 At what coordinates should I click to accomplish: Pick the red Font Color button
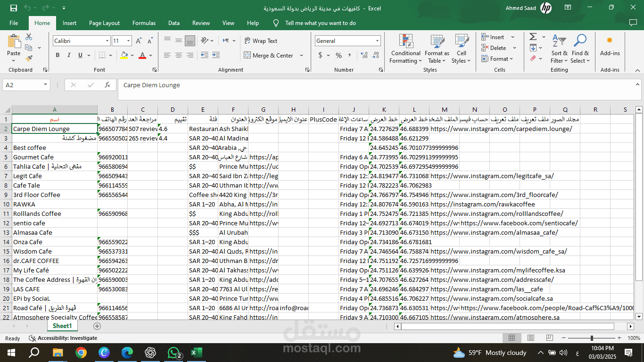142,55
